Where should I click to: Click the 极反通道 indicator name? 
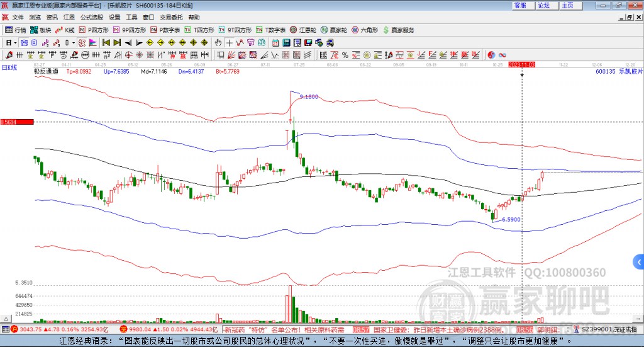[46, 72]
